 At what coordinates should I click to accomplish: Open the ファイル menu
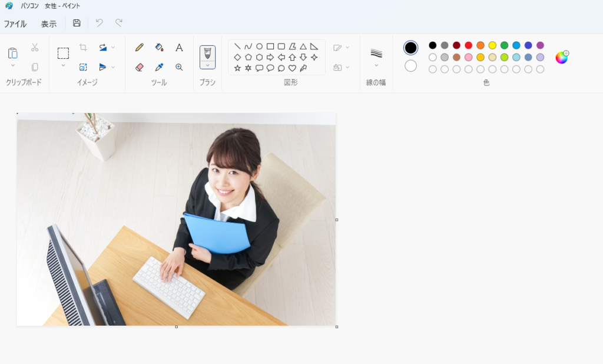tap(15, 24)
